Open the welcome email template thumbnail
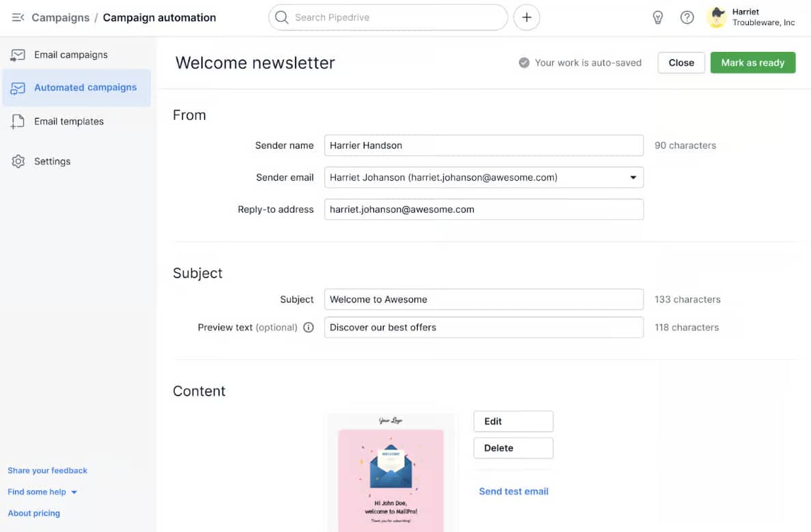Viewport: 811px width, 532px height. pos(390,473)
